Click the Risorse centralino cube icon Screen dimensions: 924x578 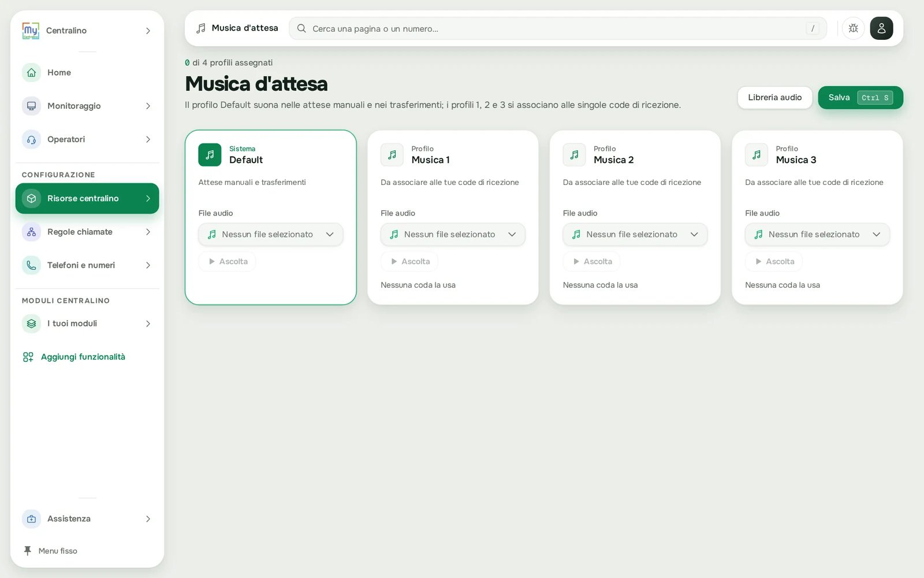(31, 198)
